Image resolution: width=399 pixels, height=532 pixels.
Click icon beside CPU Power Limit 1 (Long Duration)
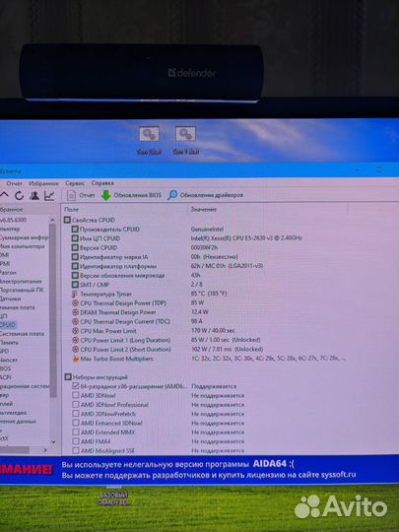[x=75, y=340]
